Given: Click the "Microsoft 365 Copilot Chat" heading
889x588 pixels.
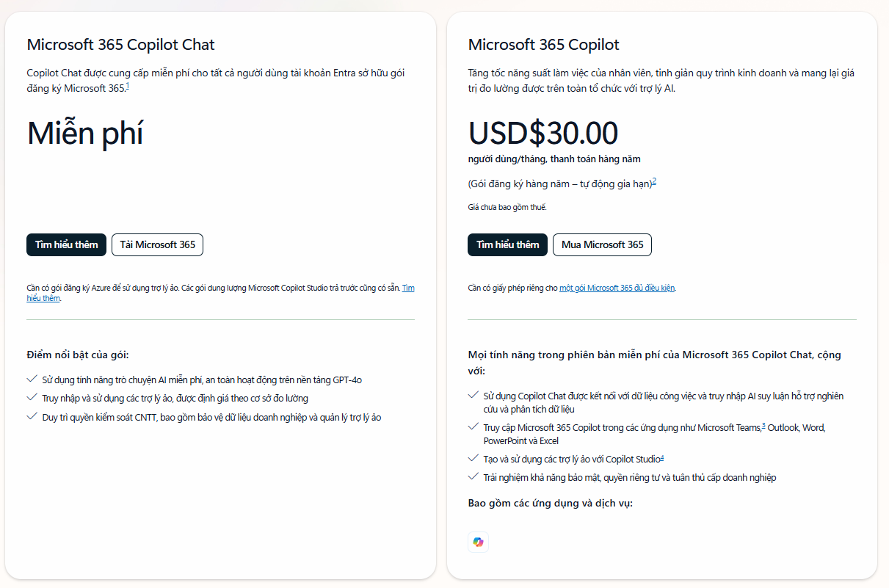Looking at the screenshot, I should click(120, 44).
